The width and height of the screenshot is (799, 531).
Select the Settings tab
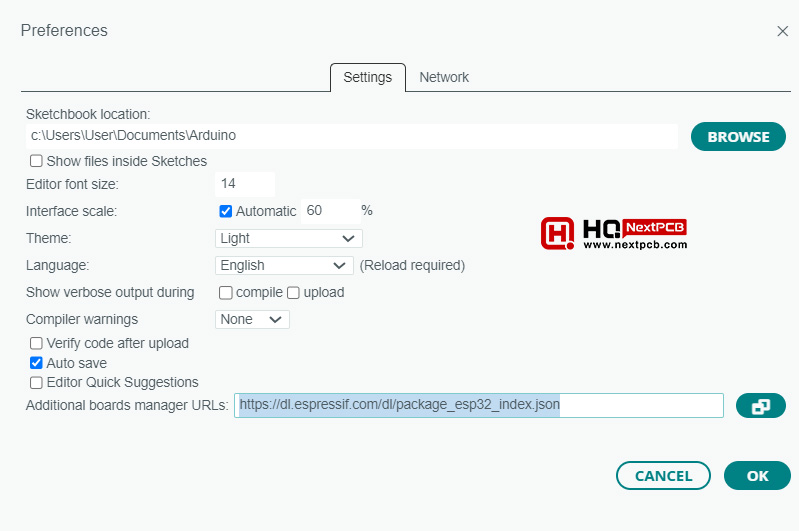[x=367, y=77]
